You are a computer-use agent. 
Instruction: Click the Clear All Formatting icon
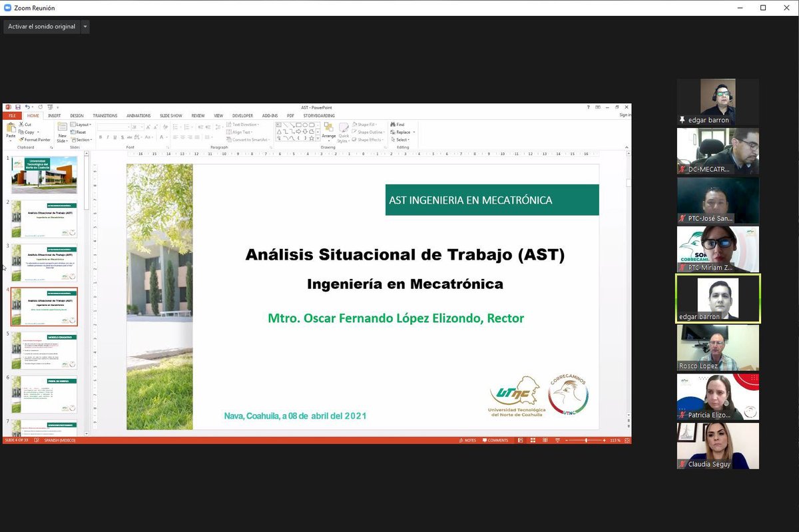coord(165,127)
